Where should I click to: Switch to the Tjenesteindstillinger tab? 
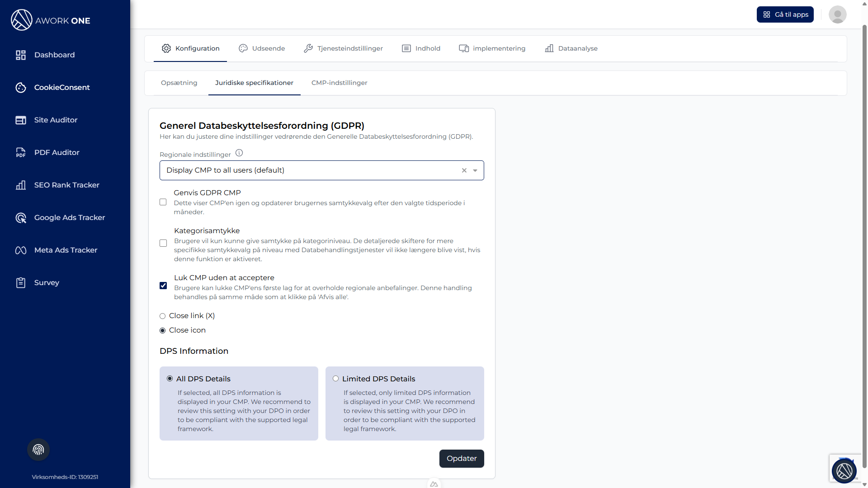[x=343, y=48]
